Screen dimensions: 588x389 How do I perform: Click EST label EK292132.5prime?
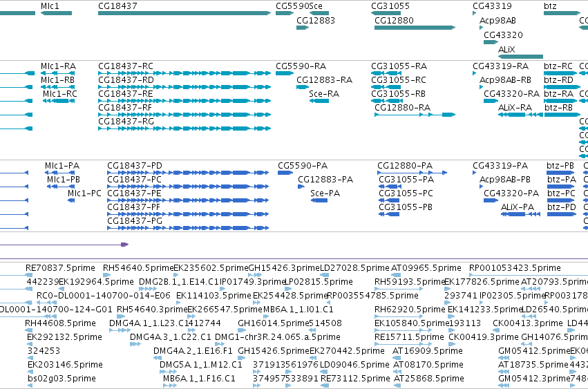pos(64,337)
